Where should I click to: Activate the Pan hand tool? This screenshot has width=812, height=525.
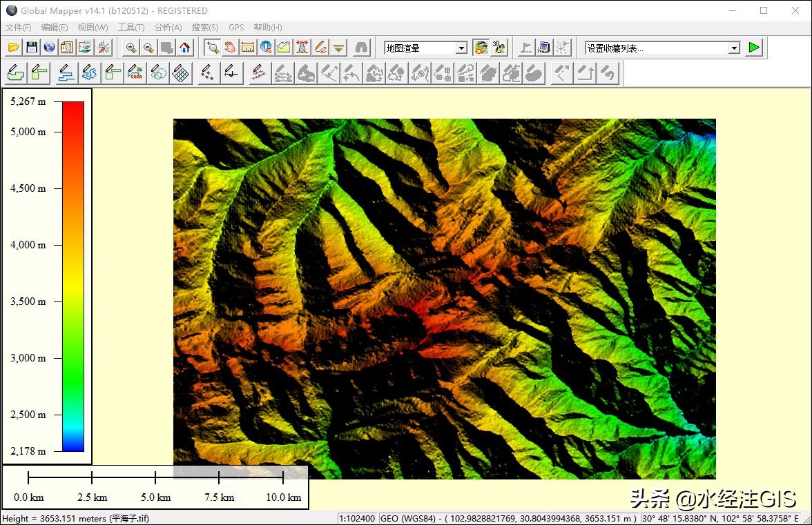[231, 48]
